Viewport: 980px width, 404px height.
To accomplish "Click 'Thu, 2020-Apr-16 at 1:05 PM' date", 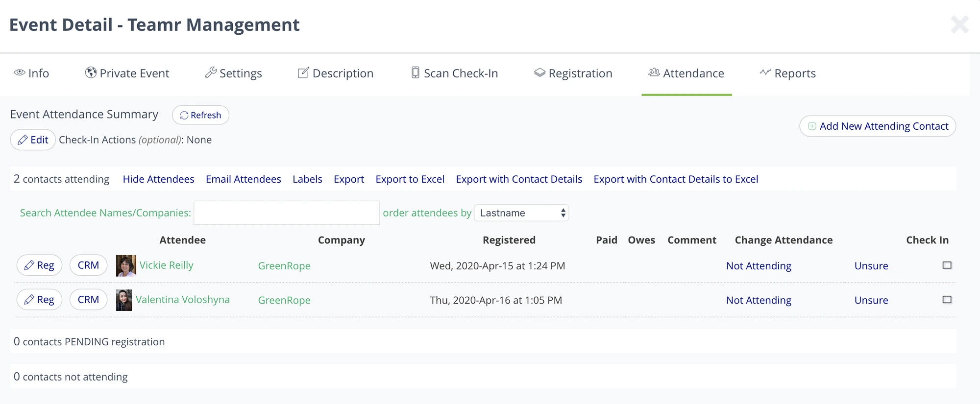I will 496,300.
